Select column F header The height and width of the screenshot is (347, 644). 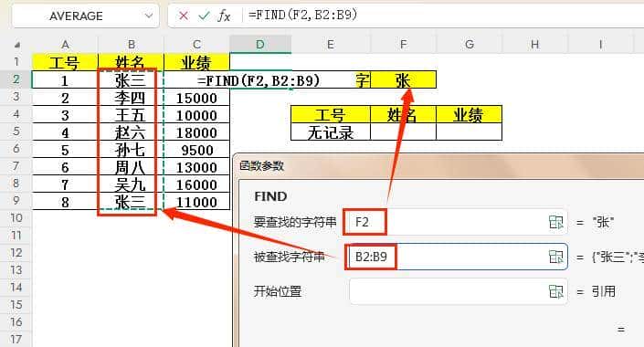point(404,45)
